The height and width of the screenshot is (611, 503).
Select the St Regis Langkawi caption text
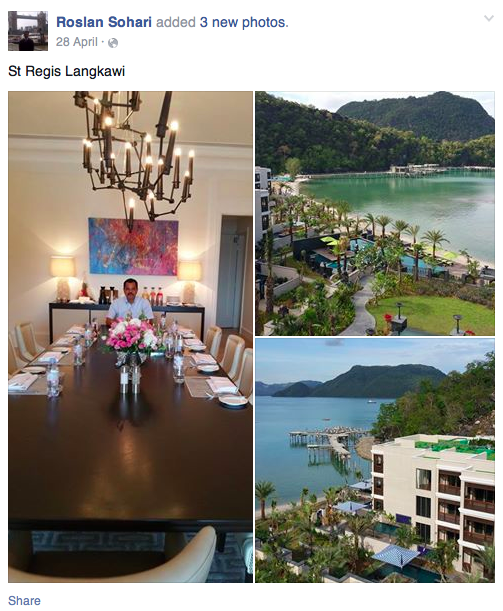pyautogui.click(x=67, y=72)
